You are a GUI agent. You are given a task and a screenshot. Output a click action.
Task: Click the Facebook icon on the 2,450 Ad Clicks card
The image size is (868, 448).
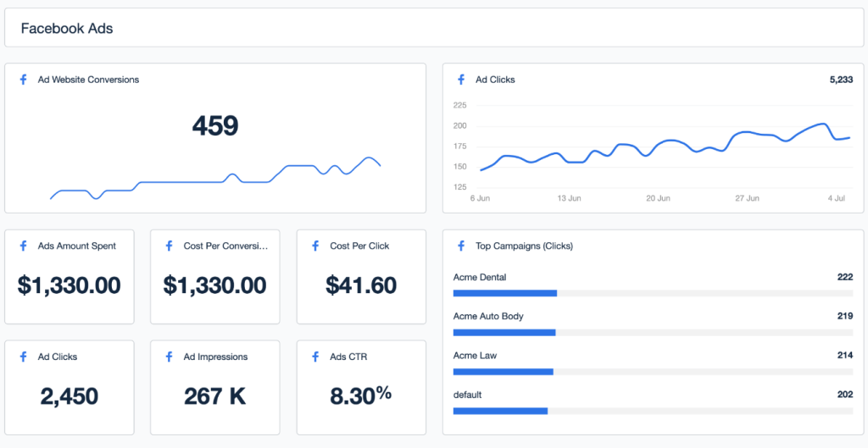coord(23,357)
